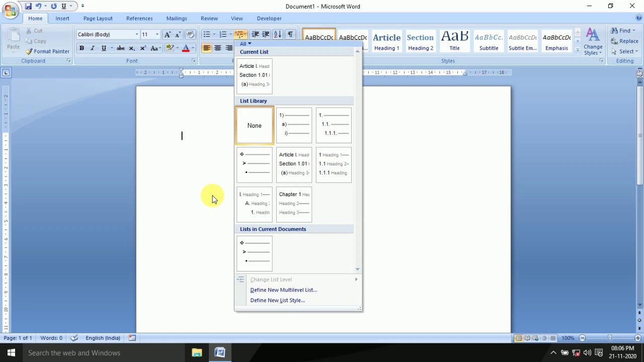Apply Subtitle style

tap(489, 41)
